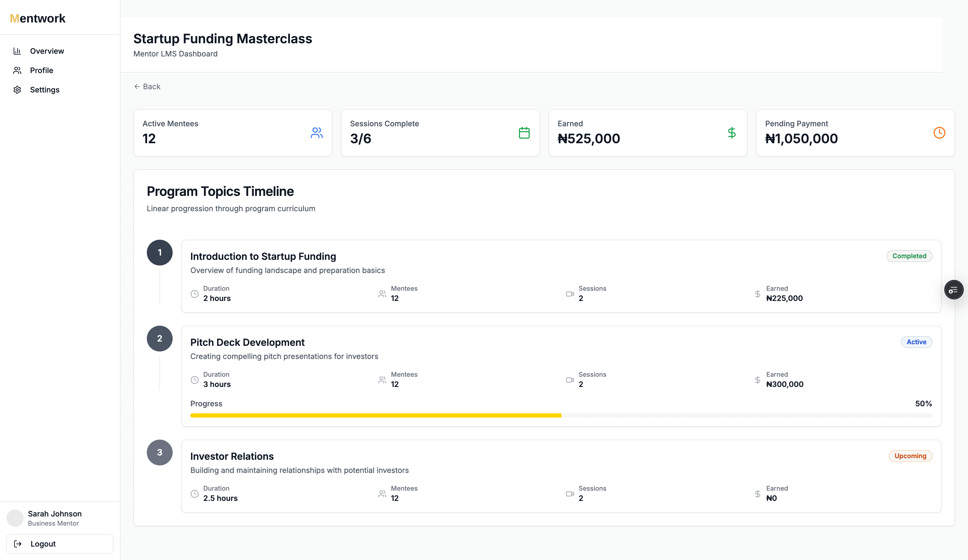This screenshot has width=968, height=560.
Task: Click the Logout icon in the sidebar
Action: coord(18,544)
